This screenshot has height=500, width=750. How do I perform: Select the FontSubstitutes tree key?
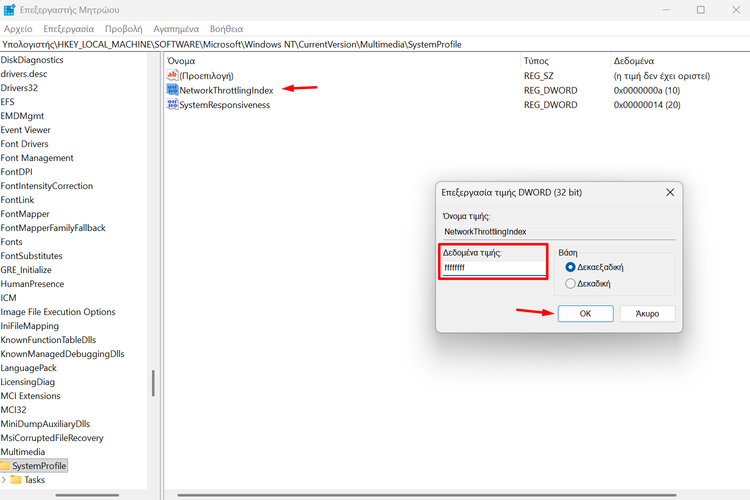[x=32, y=256]
